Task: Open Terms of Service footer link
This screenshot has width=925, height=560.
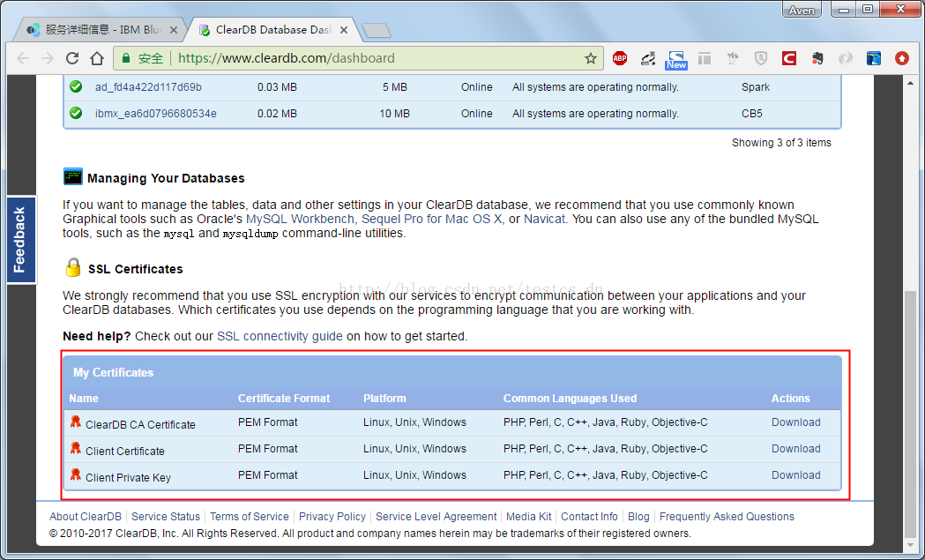Action: click(250, 516)
